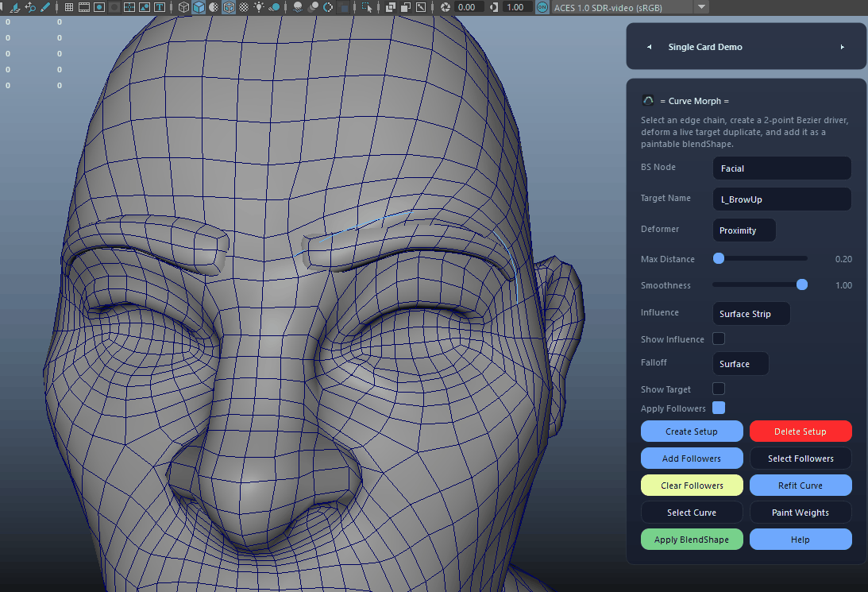
Task: Click the Add Followers button
Action: coord(692,459)
